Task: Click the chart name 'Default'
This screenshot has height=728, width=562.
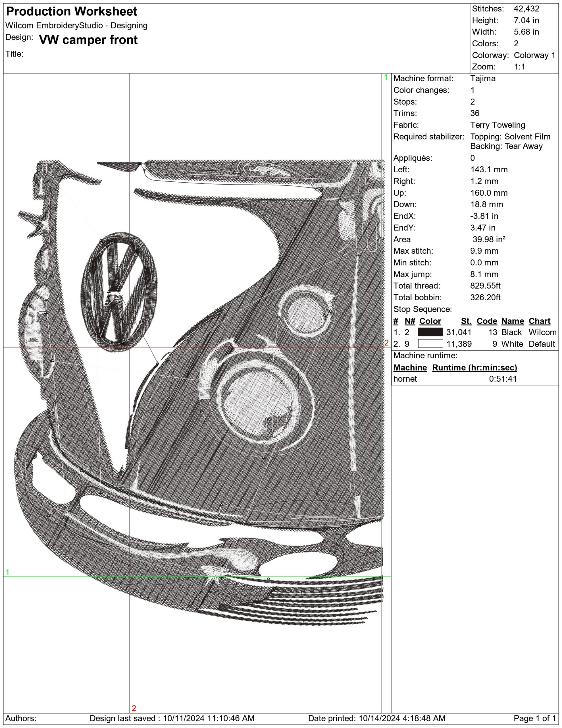Action: pyautogui.click(x=542, y=344)
